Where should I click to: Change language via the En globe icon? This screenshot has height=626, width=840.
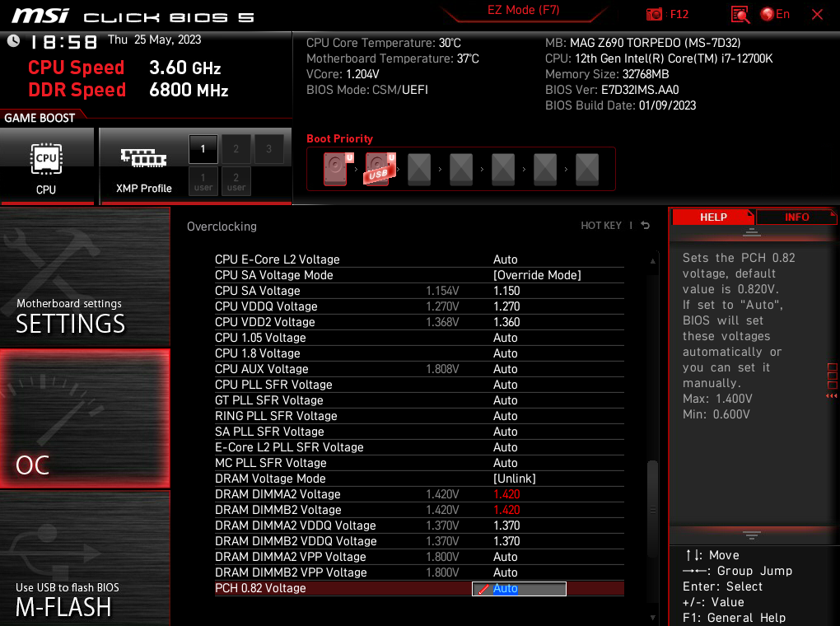775,15
